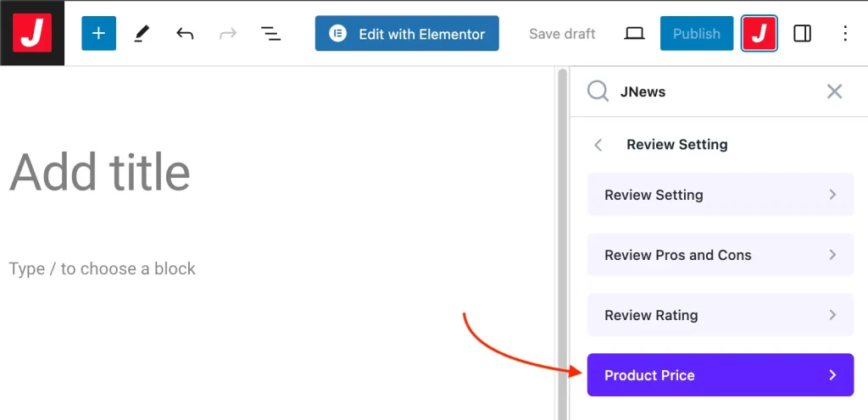Open the block inserter plus button
This screenshot has height=420, width=868.
coord(98,34)
